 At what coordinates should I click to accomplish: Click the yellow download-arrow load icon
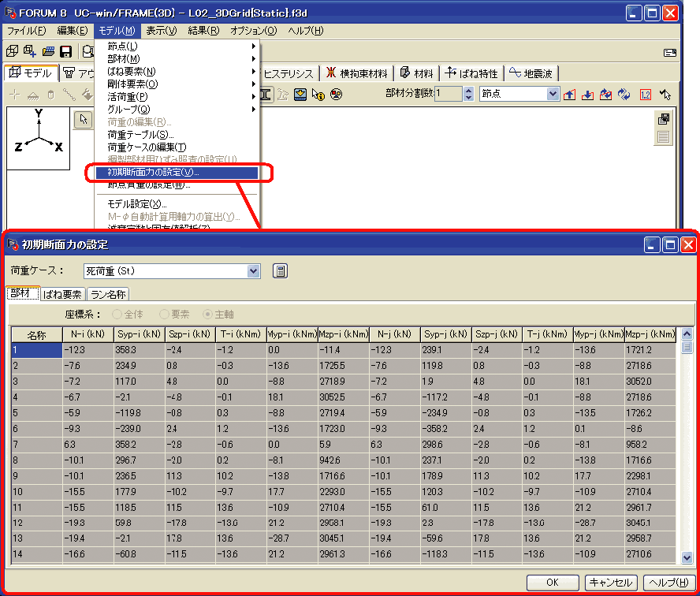pos(300,95)
